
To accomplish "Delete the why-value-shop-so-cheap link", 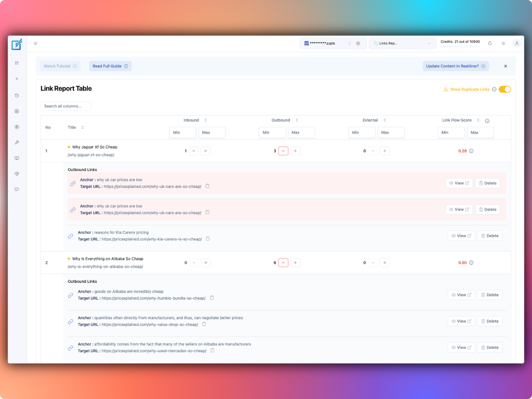I will tap(490, 321).
